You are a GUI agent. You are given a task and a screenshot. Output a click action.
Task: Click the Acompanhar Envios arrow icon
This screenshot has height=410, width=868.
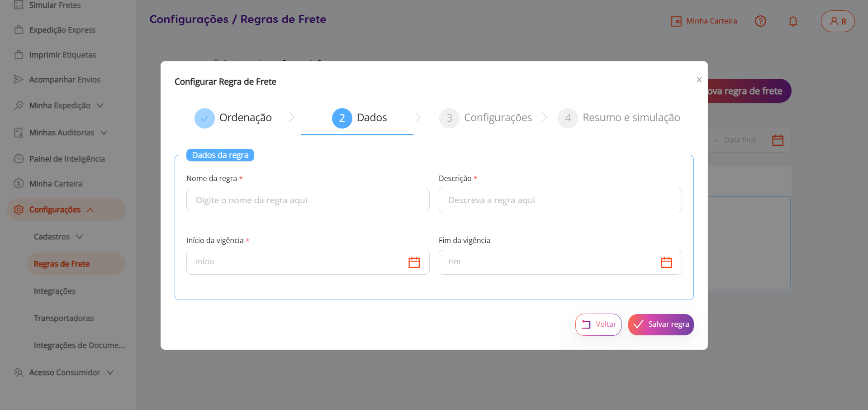click(x=19, y=80)
